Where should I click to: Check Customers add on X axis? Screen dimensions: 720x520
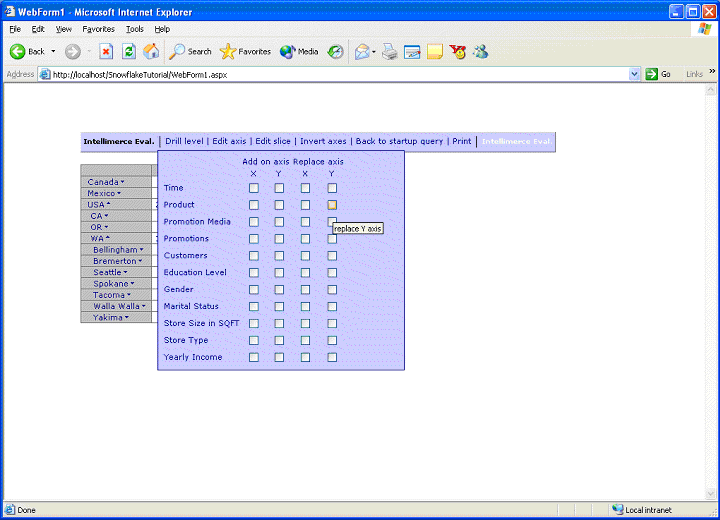tap(253, 256)
